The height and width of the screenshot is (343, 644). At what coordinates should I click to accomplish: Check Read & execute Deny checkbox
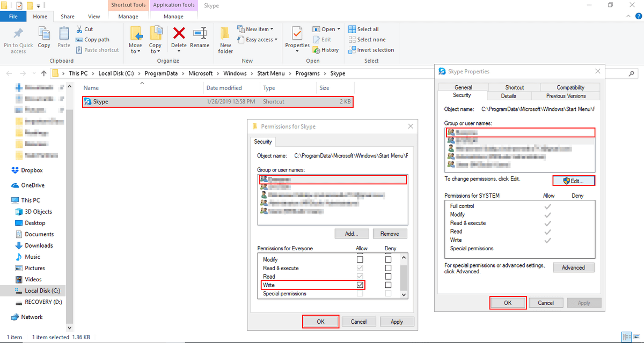point(388,268)
